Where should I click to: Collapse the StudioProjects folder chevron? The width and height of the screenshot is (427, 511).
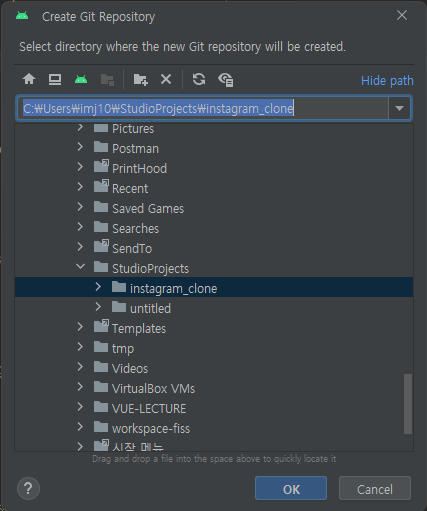coord(80,266)
